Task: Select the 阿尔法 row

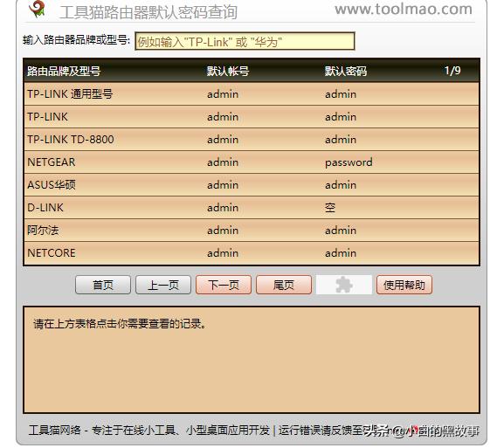Action: point(252,231)
